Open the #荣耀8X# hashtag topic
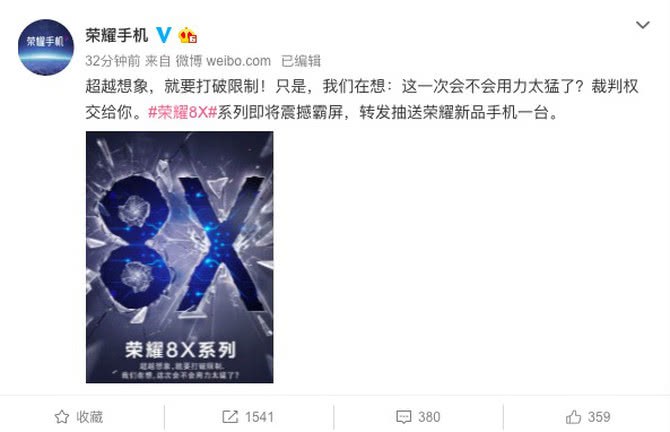670x432 pixels. 182,112
